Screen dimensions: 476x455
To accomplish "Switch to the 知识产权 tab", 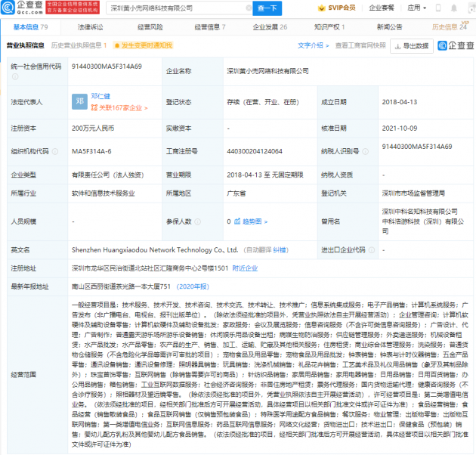I will pos(329,27).
